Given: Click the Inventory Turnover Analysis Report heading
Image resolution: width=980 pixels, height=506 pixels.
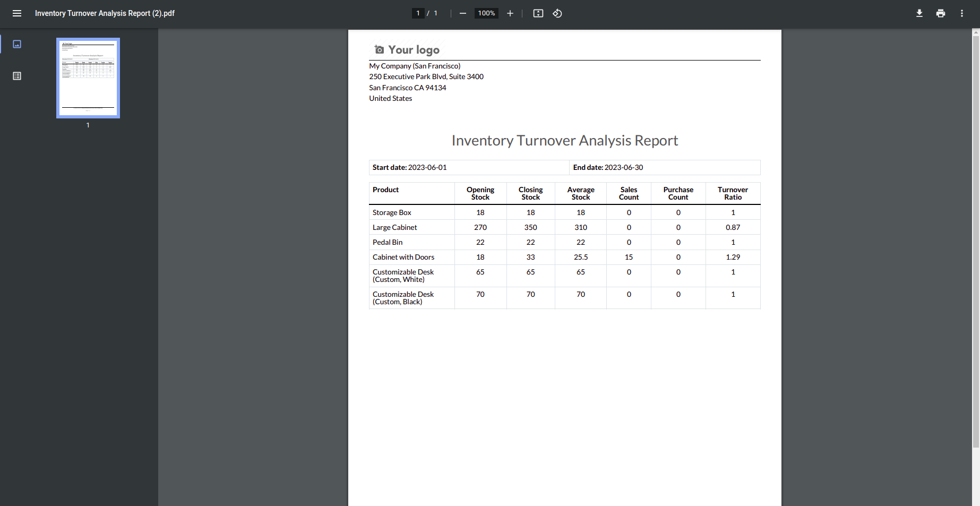Looking at the screenshot, I should point(564,141).
